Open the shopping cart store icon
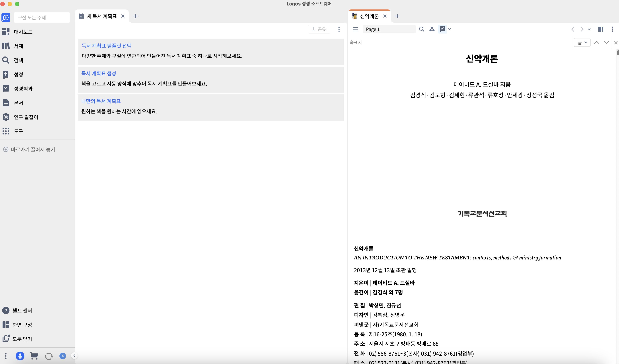The height and width of the screenshot is (364, 619). click(34, 356)
